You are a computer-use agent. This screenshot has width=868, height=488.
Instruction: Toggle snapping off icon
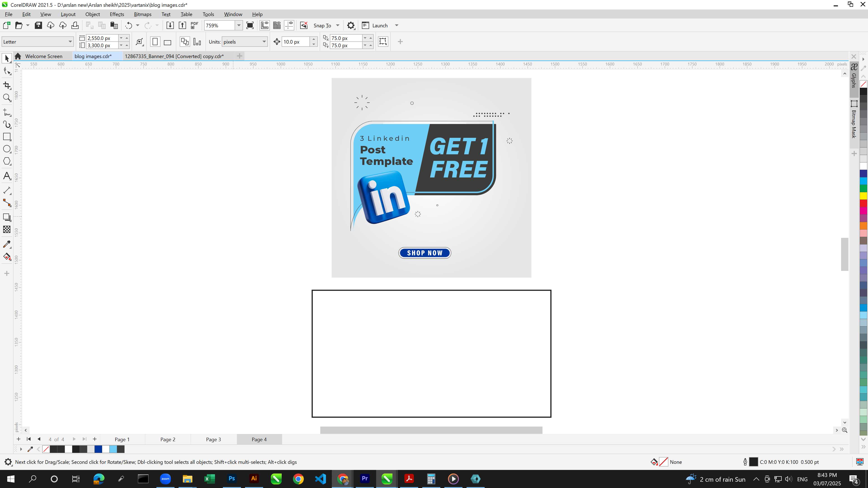(x=304, y=26)
